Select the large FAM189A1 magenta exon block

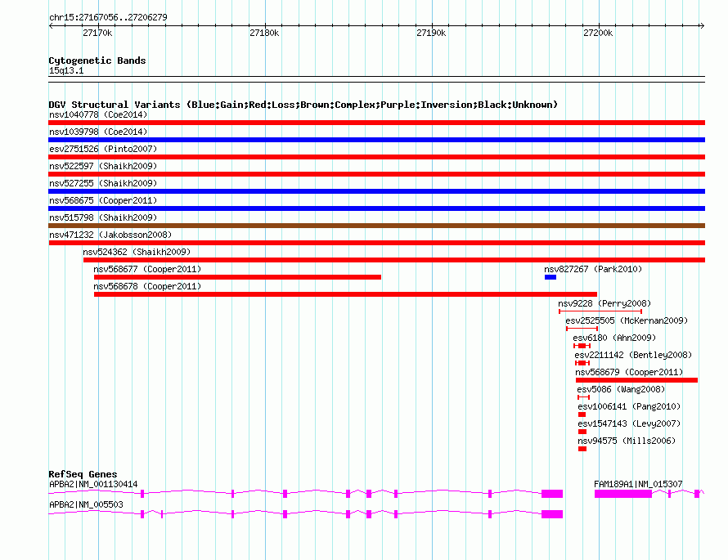[623, 494]
